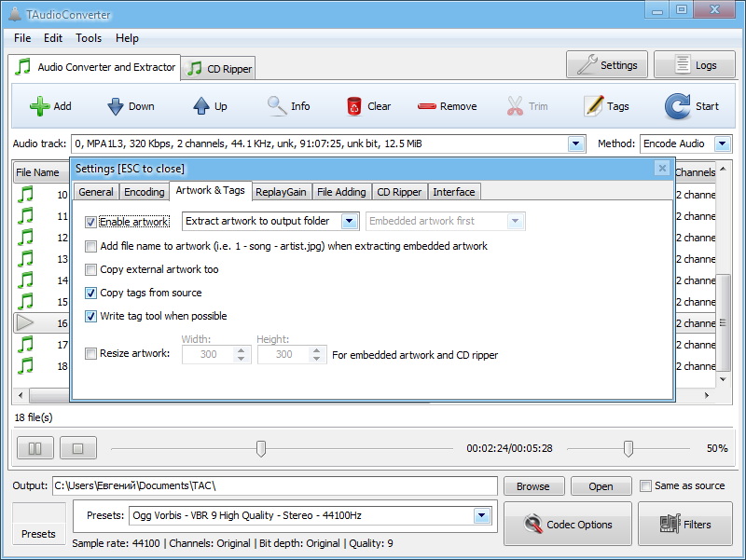Open the Edit menu
Screen dimensions: 746x560
pos(53,38)
